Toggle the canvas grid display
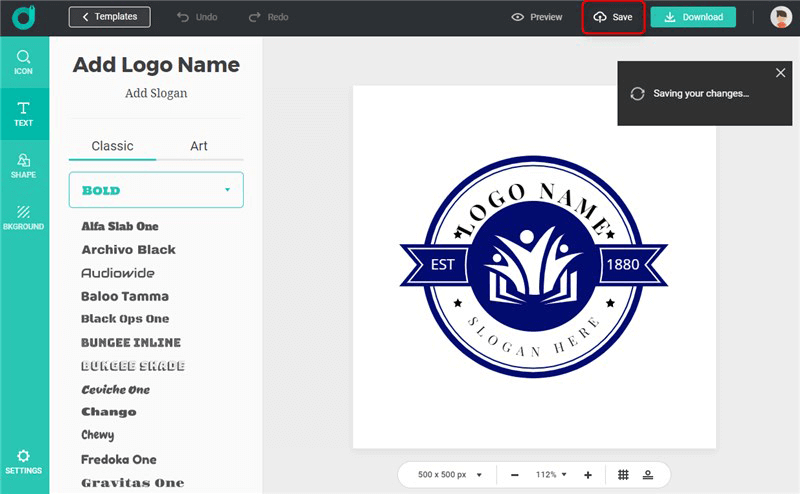 click(x=623, y=475)
